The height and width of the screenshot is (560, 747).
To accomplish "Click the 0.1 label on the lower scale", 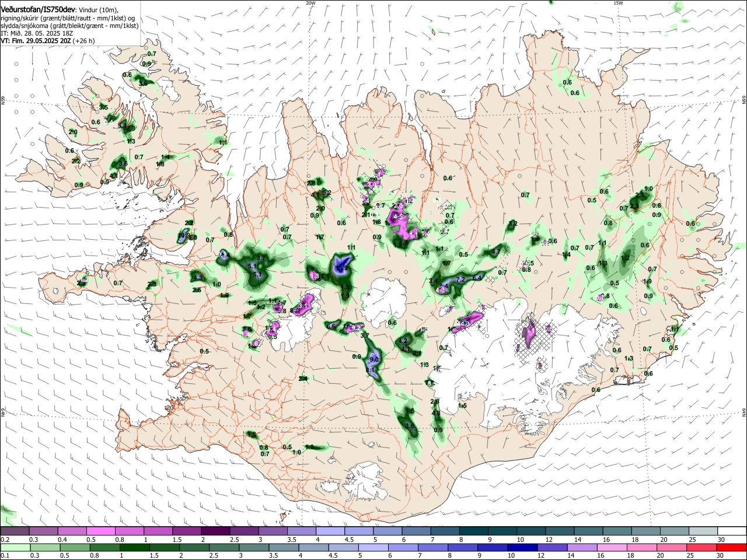I will 5,556.
